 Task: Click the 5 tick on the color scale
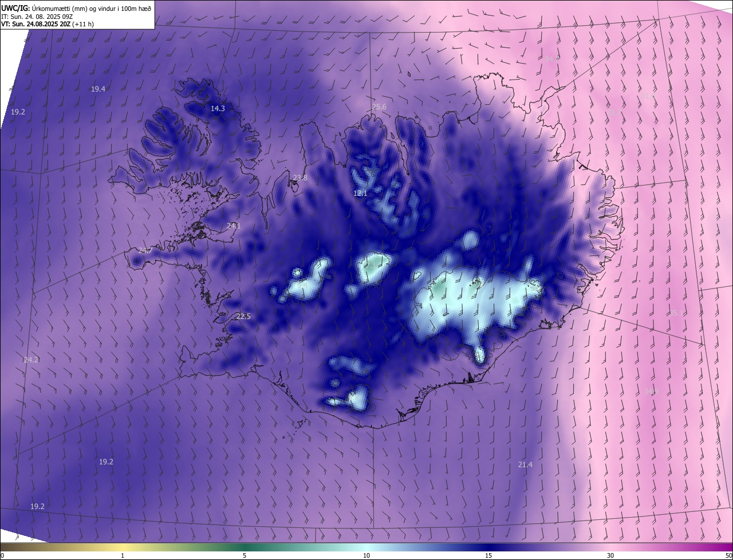pyautogui.click(x=245, y=555)
